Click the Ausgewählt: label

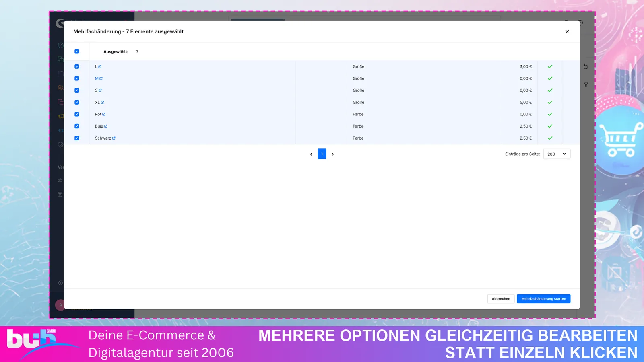116,52
